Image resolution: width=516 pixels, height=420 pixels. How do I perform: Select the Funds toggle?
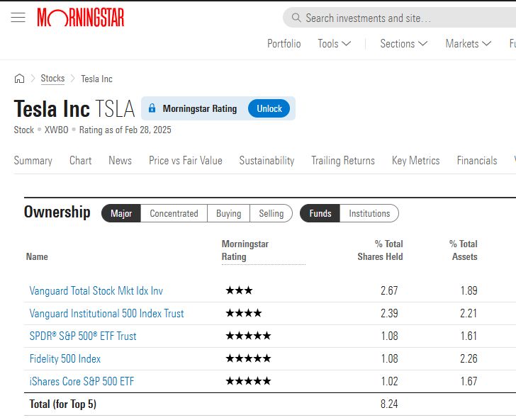(x=320, y=213)
